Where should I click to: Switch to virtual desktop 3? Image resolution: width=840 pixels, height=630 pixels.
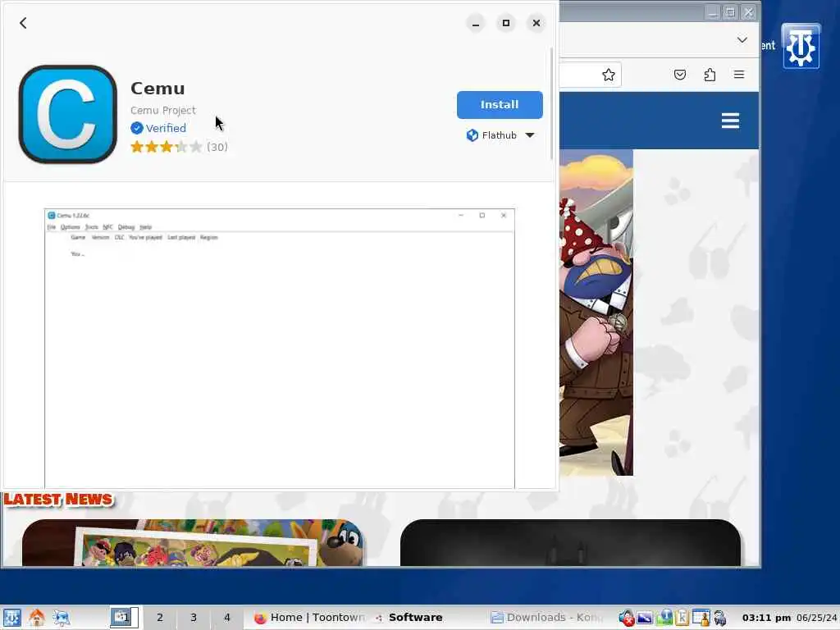tap(194, 617)
